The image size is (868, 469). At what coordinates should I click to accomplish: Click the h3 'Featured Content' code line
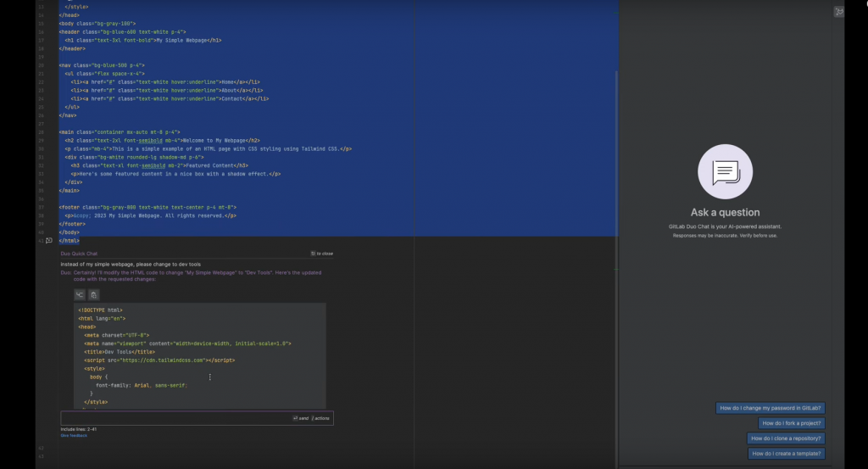[x=159, y=165]
